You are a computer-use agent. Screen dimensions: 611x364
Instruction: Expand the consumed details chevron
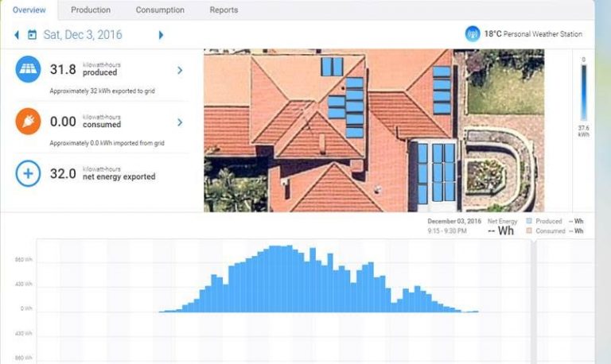coord(180,122)
